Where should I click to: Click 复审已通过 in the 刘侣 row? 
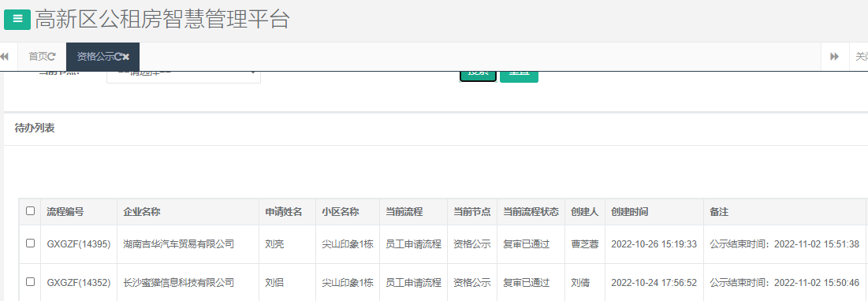tap(526, 283)
